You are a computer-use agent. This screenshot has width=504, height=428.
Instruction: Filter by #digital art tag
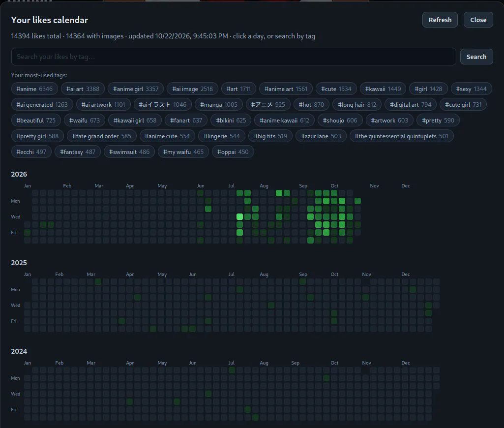click(x=411, y=104)
